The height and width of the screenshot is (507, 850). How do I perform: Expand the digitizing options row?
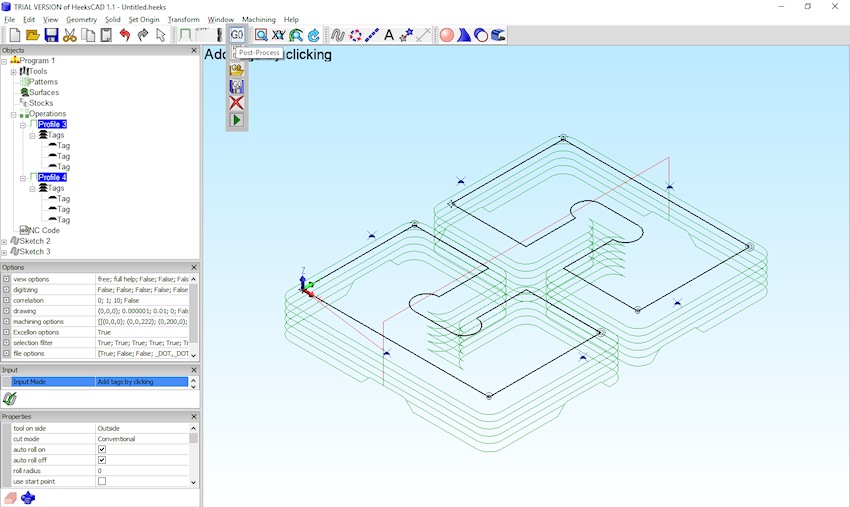(7, 290)
